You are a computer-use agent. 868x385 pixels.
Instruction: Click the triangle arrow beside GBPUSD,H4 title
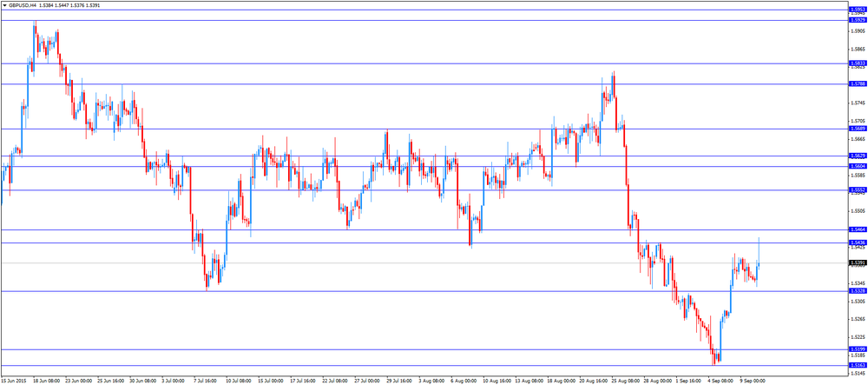tap(5, 3)
